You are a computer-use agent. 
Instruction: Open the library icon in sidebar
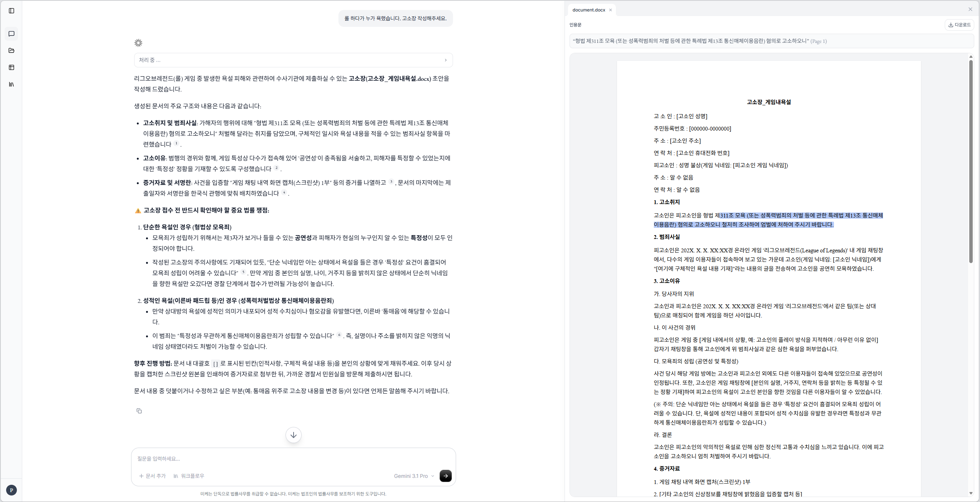tap(11, 84)
